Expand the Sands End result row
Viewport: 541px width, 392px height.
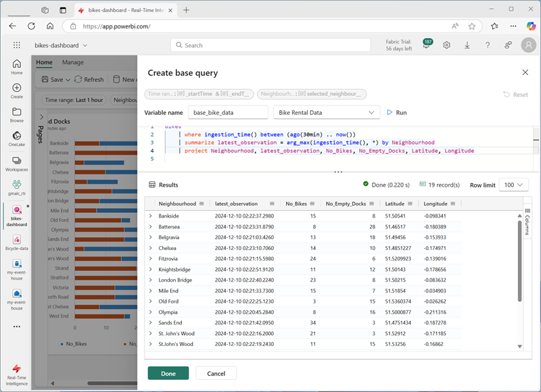click(x=150, y=322)
